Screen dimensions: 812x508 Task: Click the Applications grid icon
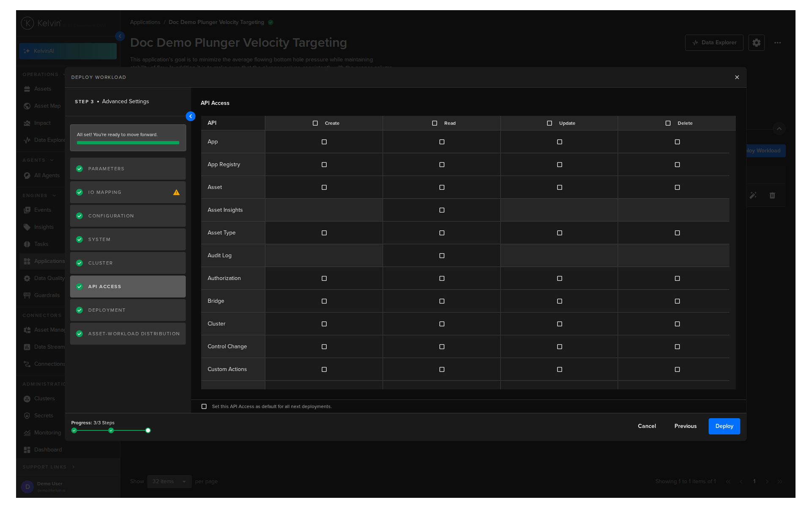tap(27, 261)
